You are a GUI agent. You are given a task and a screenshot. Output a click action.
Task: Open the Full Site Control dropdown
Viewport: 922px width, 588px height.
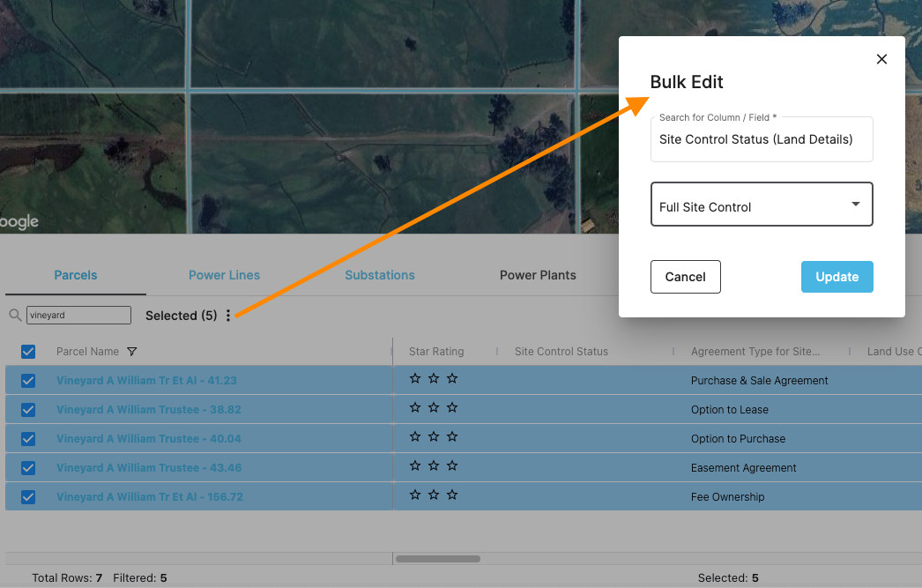click(762, 204)
